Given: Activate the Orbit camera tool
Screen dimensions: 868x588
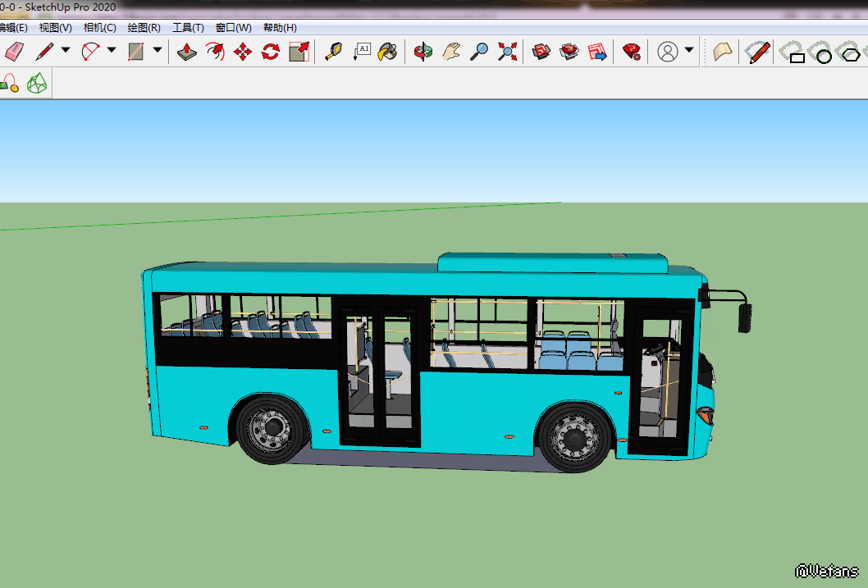Looking at the screenshot, I should click(423, 52).
